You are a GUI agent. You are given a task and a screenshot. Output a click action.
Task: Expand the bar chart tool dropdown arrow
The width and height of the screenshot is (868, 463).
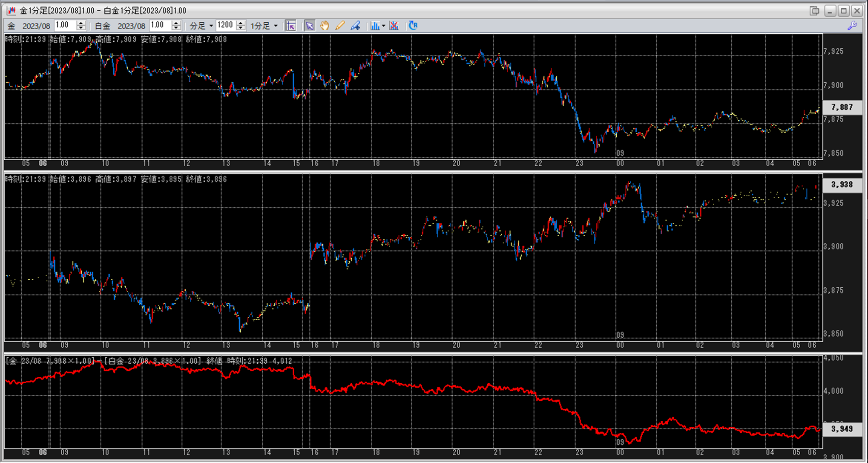pyautogui.click(x=383, y=26)
